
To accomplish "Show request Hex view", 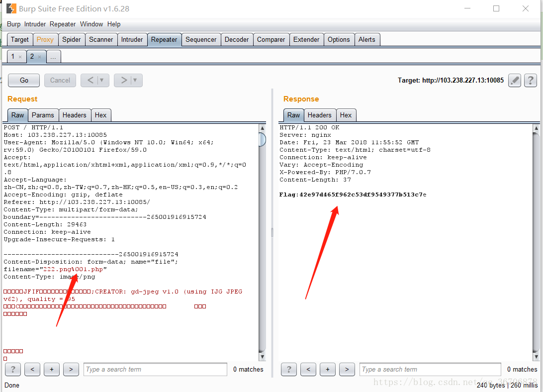I will point(101,115).
